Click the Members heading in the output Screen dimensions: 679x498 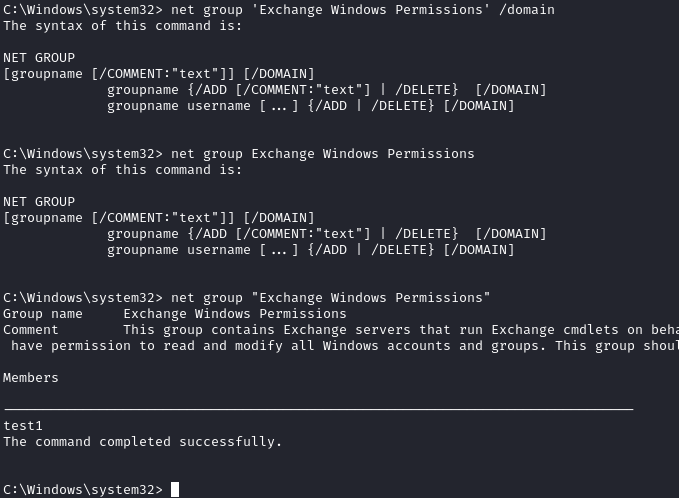coord(31,378)
